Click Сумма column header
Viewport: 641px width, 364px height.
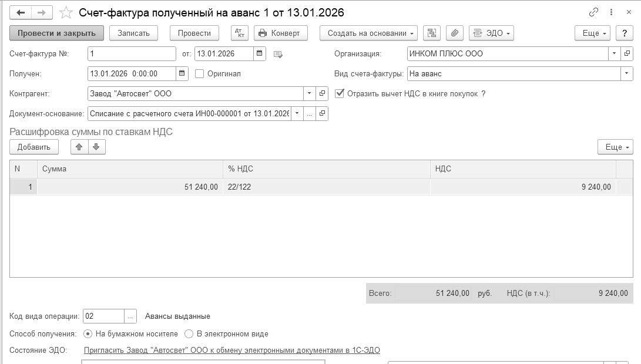pos(130,168)
